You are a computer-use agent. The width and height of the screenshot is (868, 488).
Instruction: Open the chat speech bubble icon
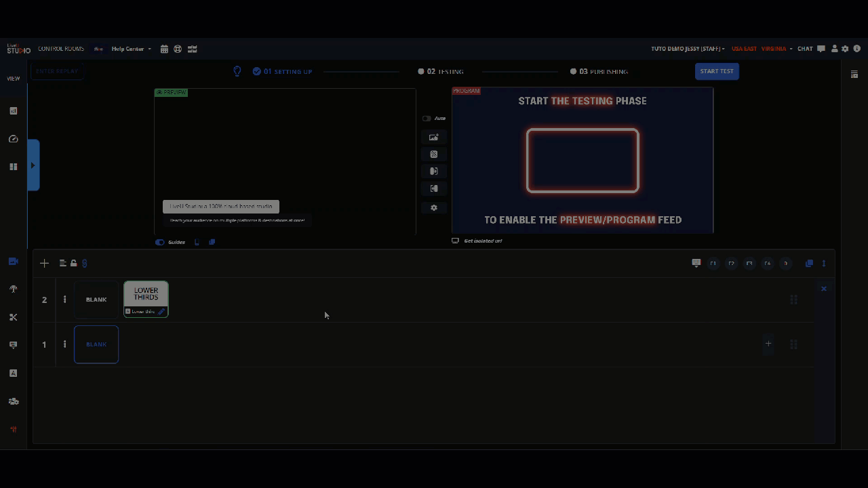(x=821, y=49)
